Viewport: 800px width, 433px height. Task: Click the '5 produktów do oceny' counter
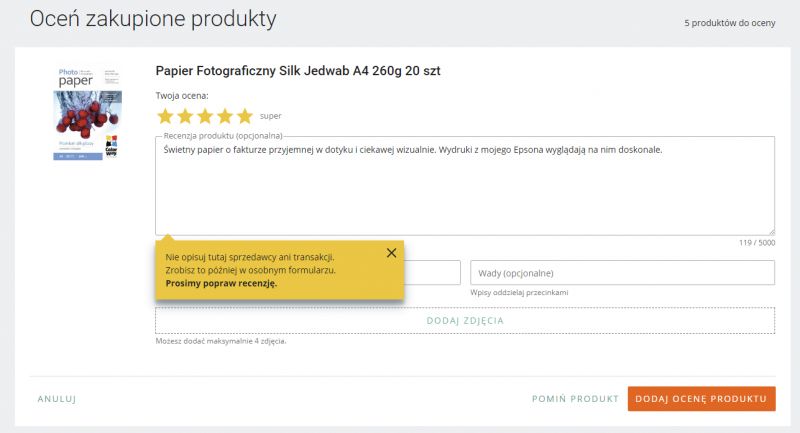point(730,23)
